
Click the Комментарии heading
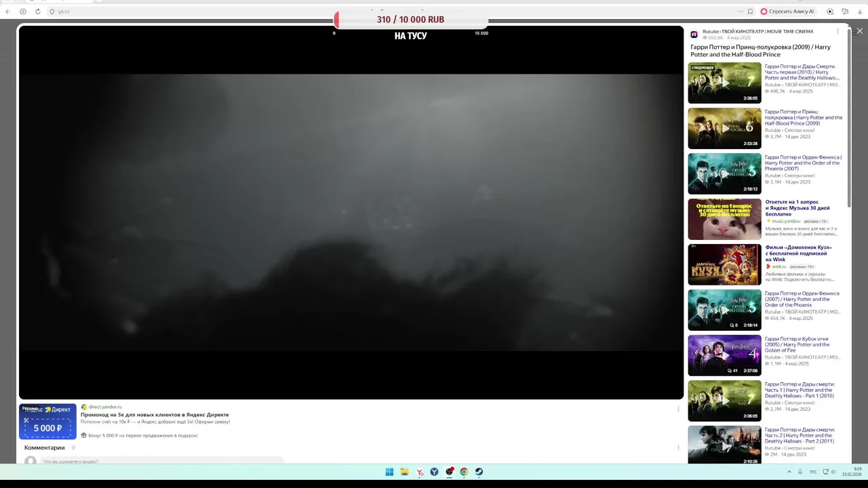[45, 447]
